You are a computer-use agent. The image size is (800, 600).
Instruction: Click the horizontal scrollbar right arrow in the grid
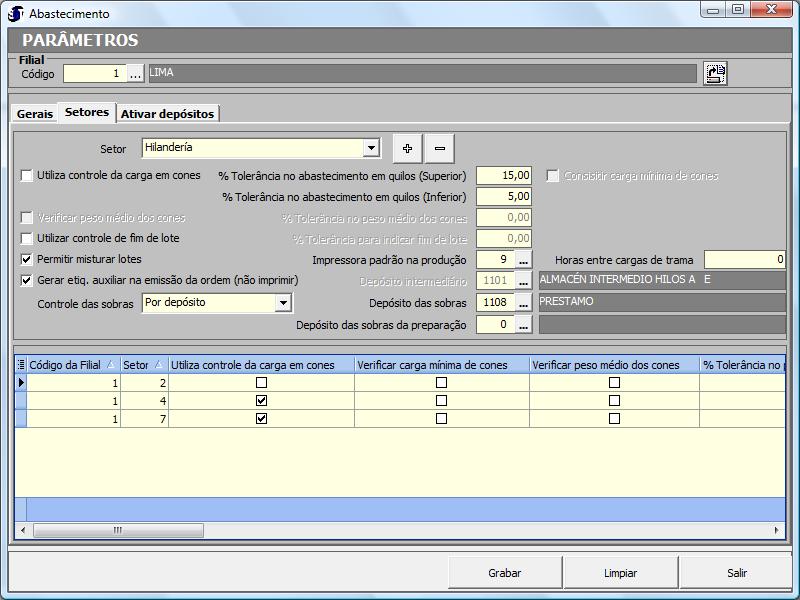(x=778, y=530)
